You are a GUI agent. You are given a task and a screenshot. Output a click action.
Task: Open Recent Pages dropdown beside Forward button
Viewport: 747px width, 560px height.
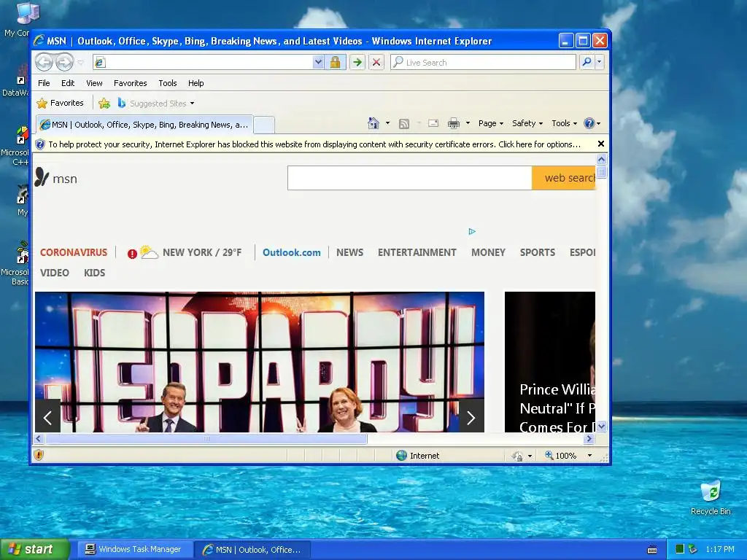(80, 63)
